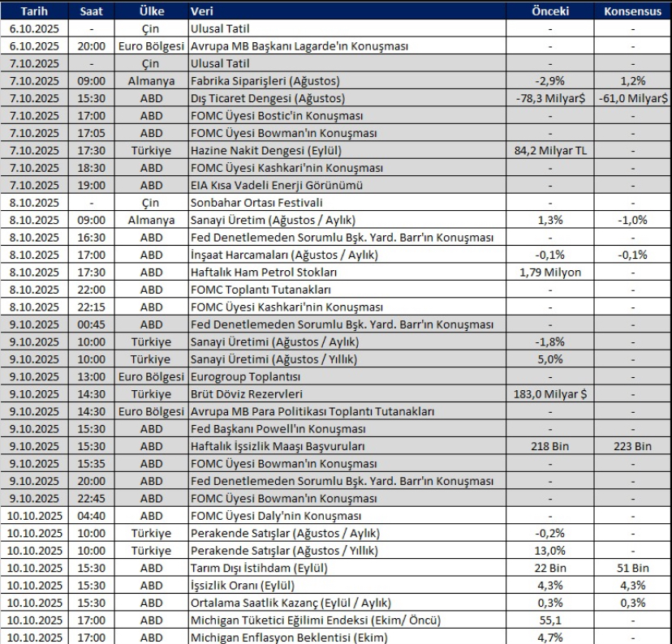This screenshot has height=644, width=672.
Task: Select the 84,2 Milyar TL value
Action: [x=550, y=150]
